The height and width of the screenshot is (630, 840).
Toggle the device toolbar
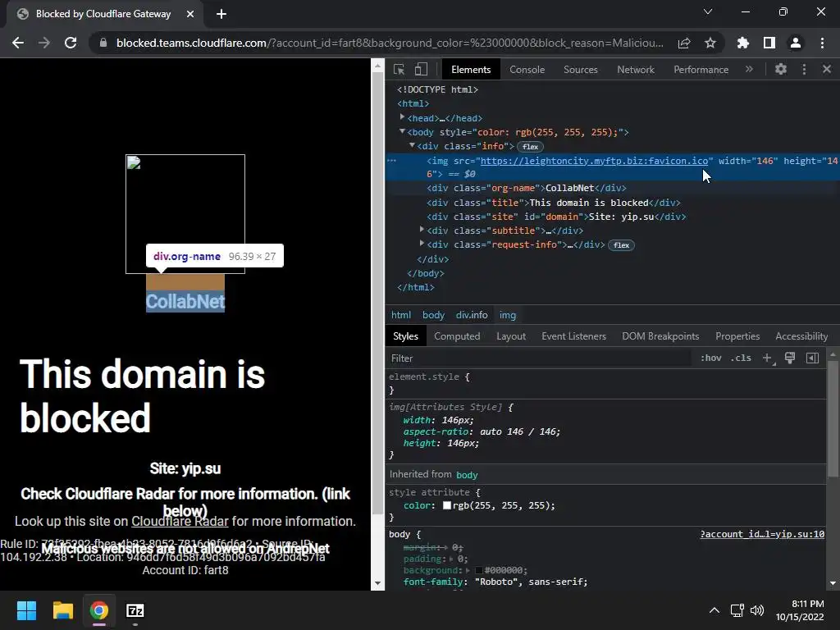(x=421, y=69)
